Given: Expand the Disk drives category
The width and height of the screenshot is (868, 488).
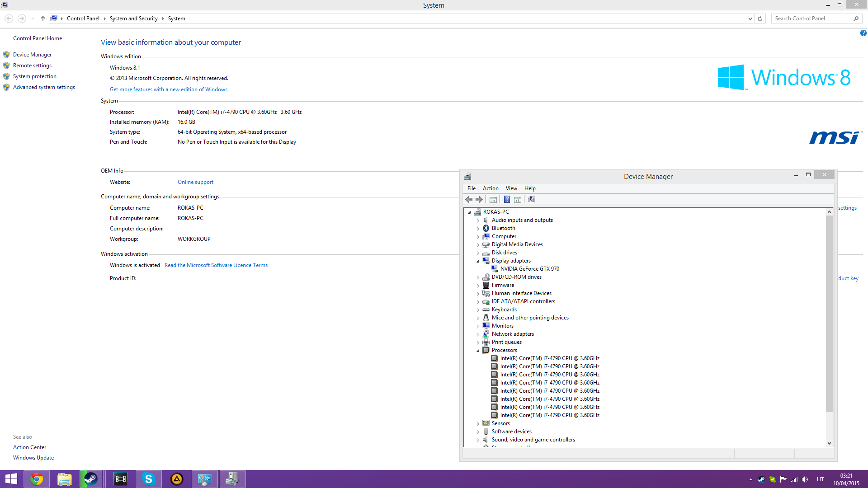Looking at the screenshot, I should point(478,253).
